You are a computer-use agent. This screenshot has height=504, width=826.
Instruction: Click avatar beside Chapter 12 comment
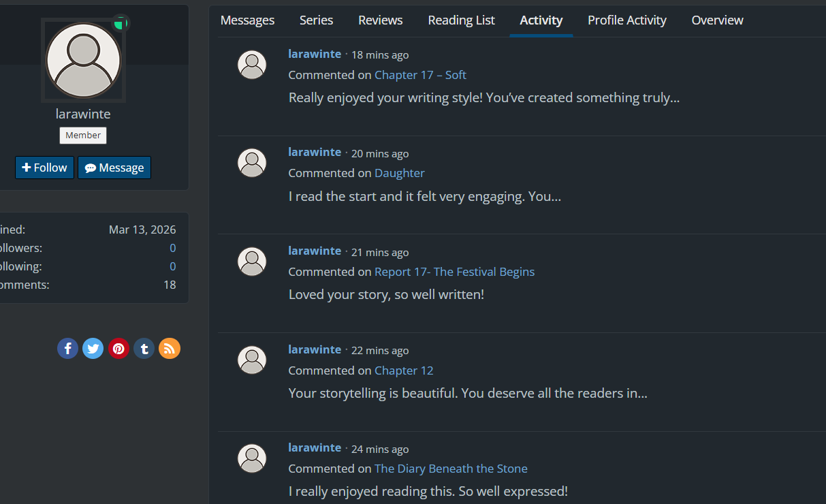pos(252,360)
